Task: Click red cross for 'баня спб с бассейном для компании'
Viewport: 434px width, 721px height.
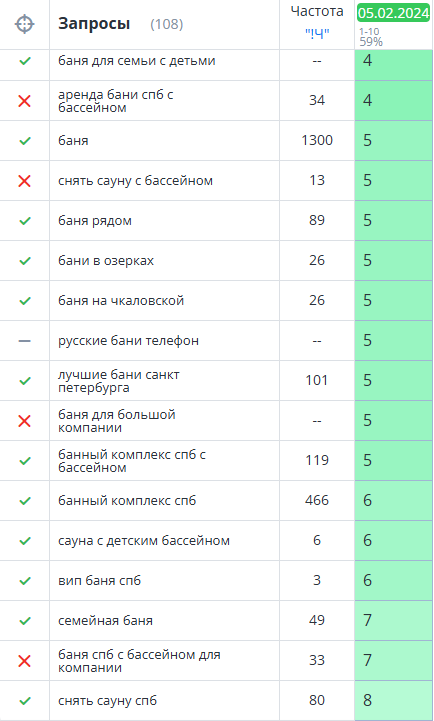Action: click(24, 661)
